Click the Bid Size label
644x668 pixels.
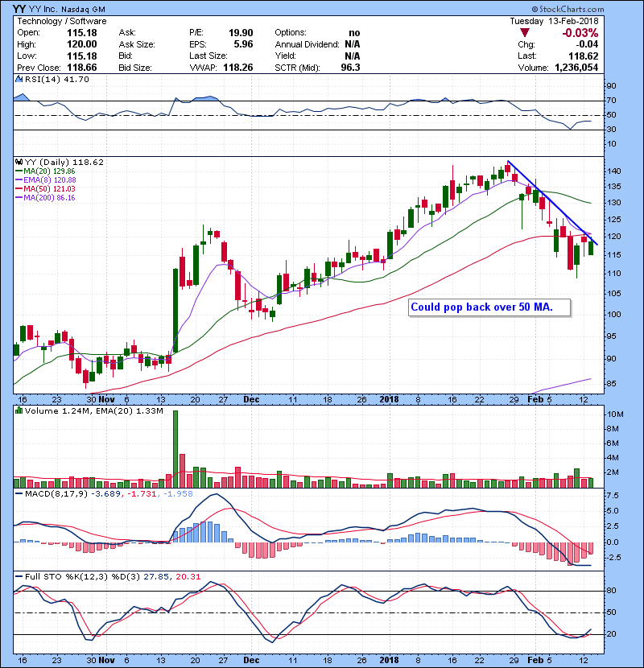pyautogui.click(x=135, y=68)
